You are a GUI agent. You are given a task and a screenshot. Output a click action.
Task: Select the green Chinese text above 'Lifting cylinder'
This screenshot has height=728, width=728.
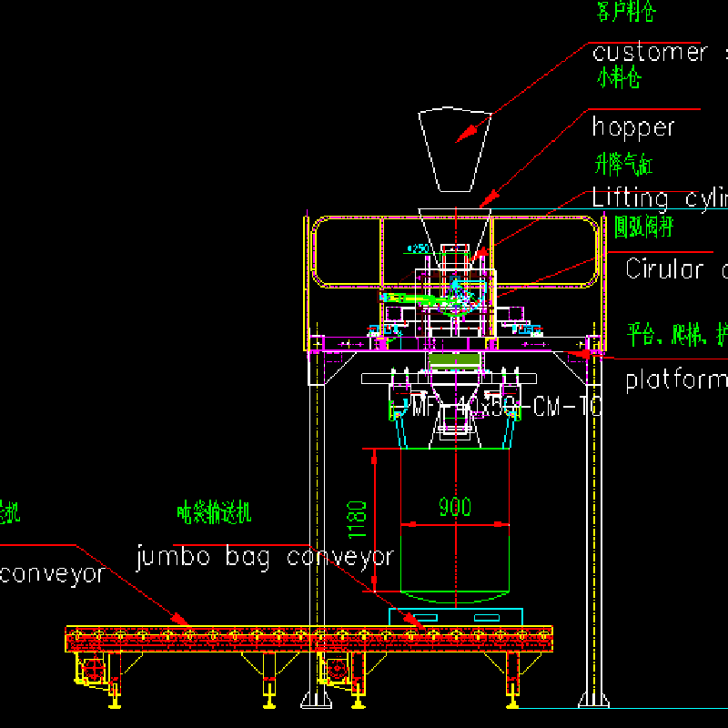[x=623, y=165]
